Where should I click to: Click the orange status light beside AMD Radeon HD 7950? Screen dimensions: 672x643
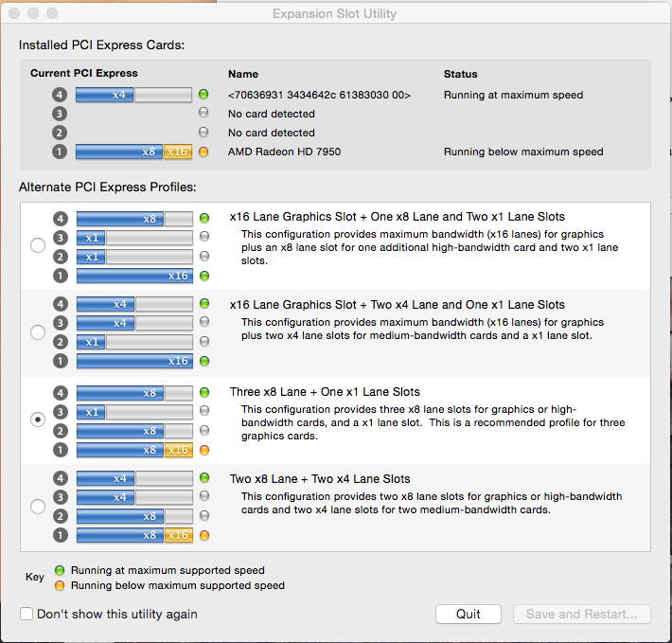pos(203,152)
